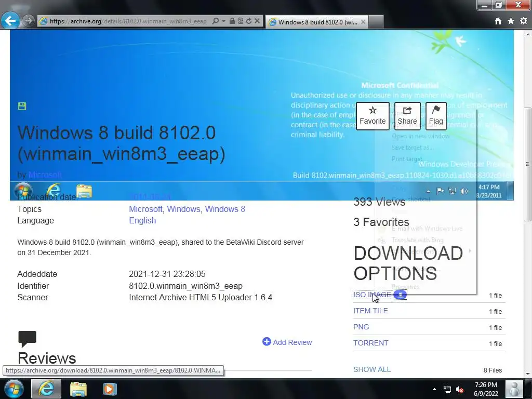Open the PNG download option
The width and height of the screenshot is (532, 399).
(361, 327)
